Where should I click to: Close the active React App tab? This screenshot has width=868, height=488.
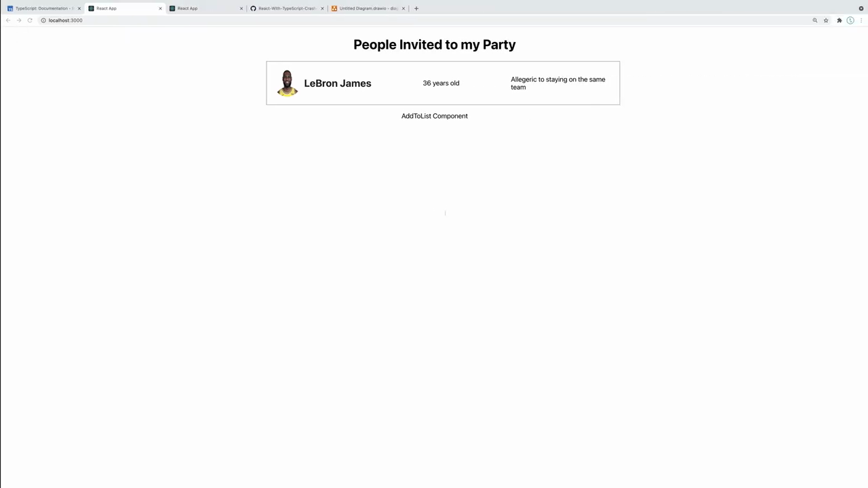[x=160, y=8]
